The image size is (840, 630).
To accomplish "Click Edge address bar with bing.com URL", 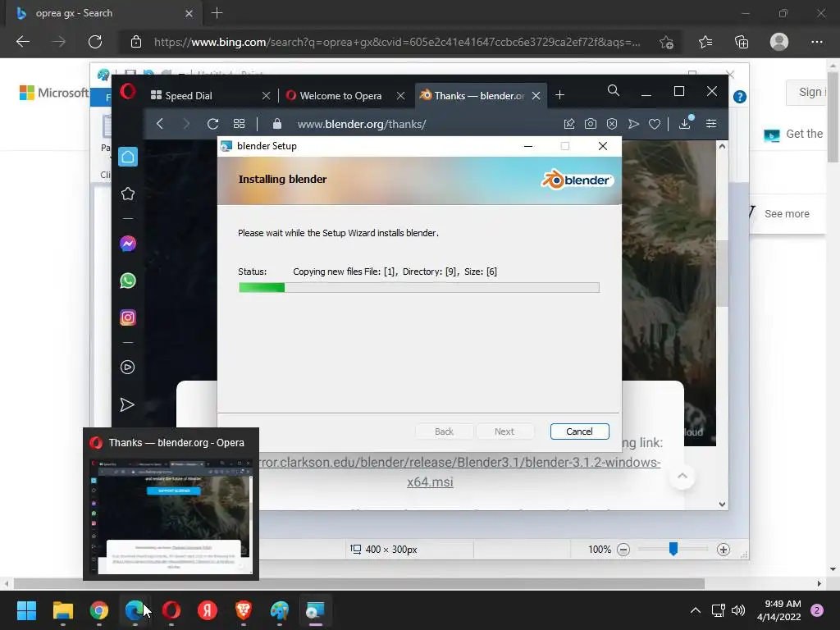I will [397, 42].
